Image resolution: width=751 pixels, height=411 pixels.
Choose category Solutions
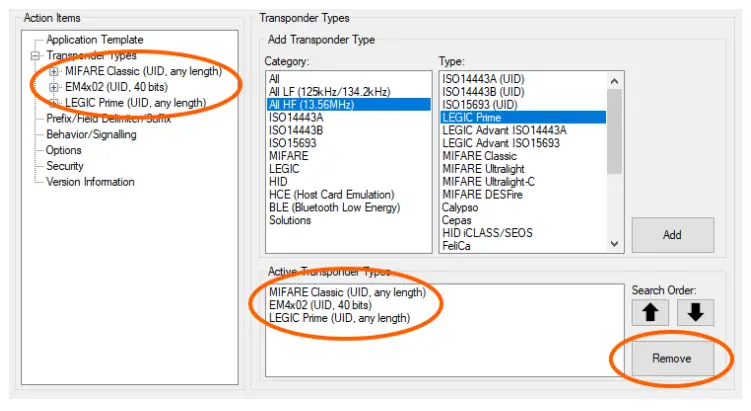tap(349, 220)
